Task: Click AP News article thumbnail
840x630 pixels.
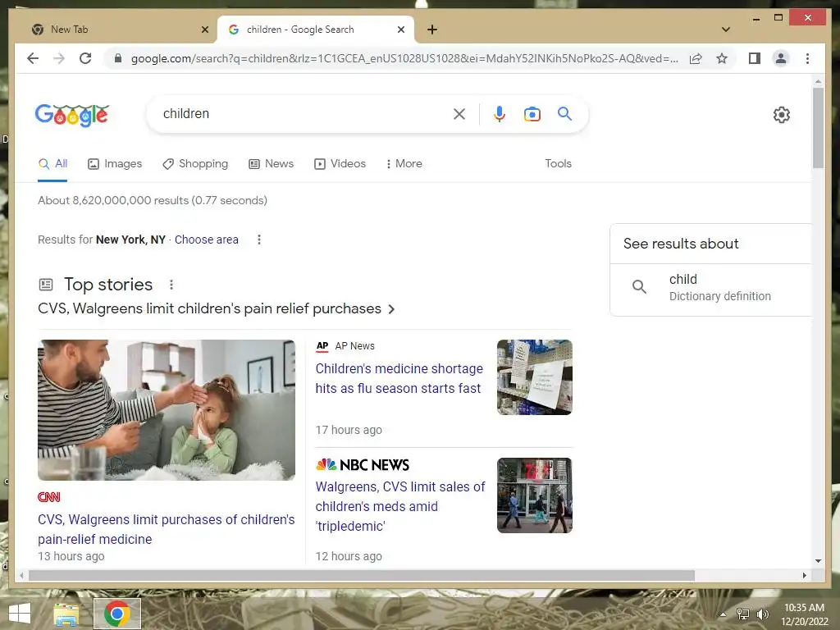Action: tap(534, 377)
